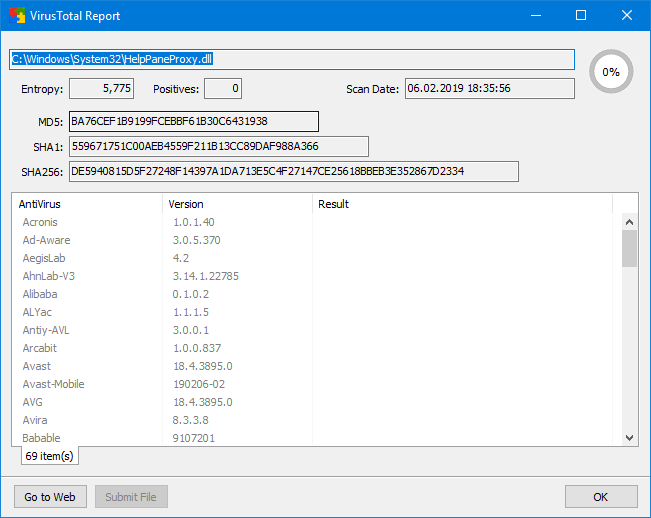
Task: Select the AhnLab-V3 row
Action: point(312,276)
